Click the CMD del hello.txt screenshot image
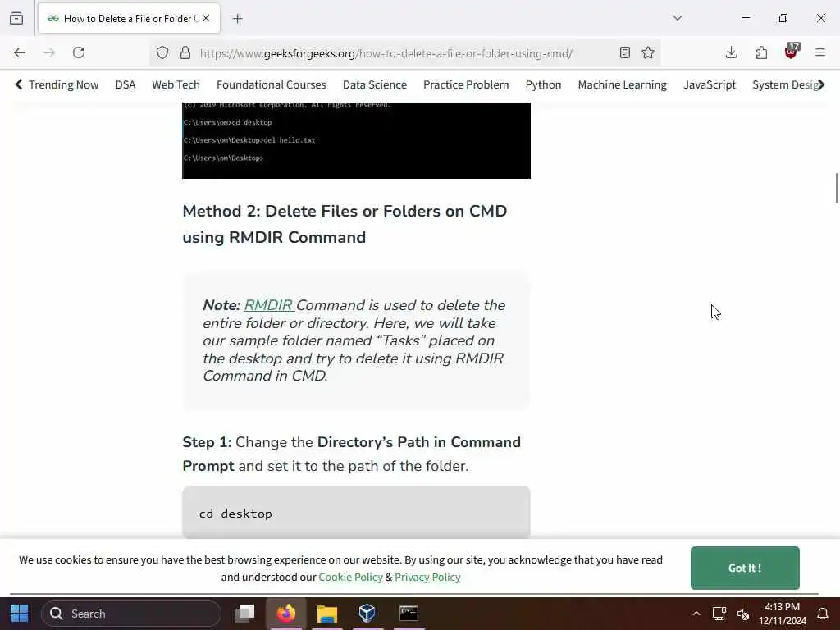The image size is (840, 630). click(356, 140)
